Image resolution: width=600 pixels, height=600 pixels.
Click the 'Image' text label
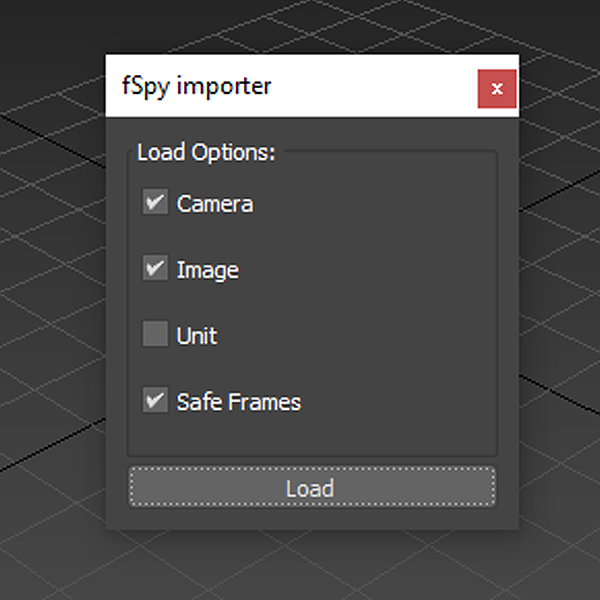(208, 270)
